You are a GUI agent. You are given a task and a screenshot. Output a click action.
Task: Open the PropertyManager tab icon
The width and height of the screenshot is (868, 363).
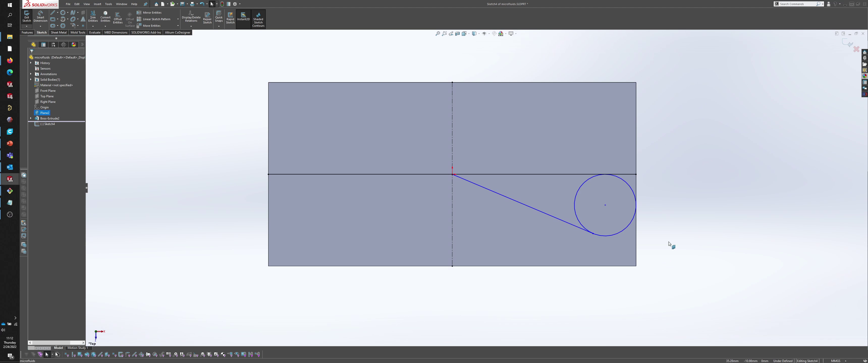point(43,44)
